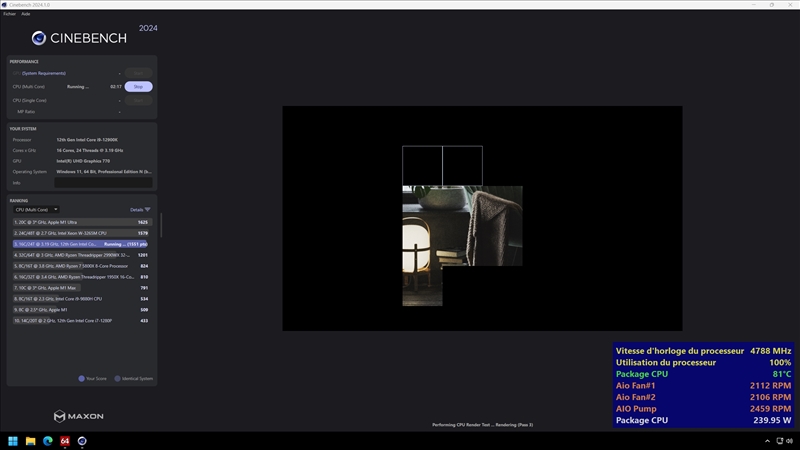800x450 pixels.
Task: Select ranking row Intel Xeon W-3265M CPU
Action: [81, 233]
